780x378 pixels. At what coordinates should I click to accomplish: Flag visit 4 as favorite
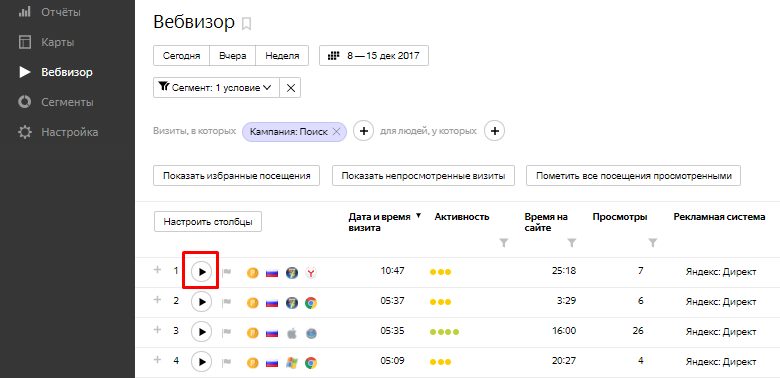[x=226, y=363]
